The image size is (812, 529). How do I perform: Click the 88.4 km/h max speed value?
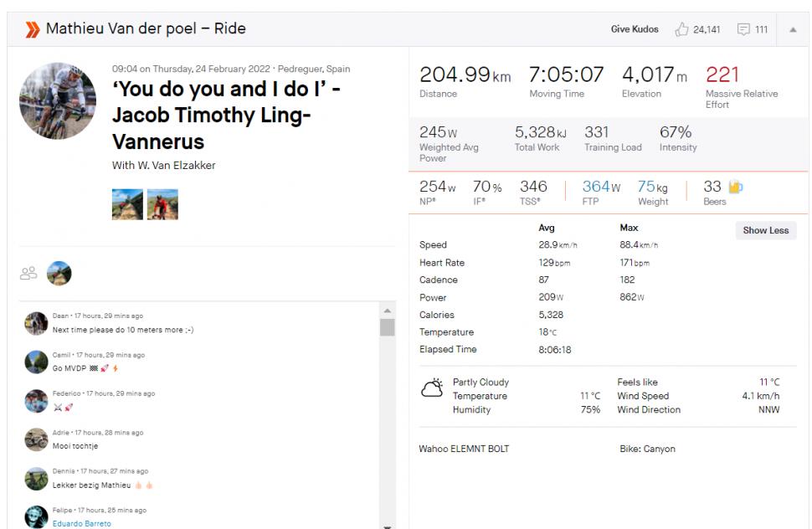pyautogui.click(x=639, y=245)
